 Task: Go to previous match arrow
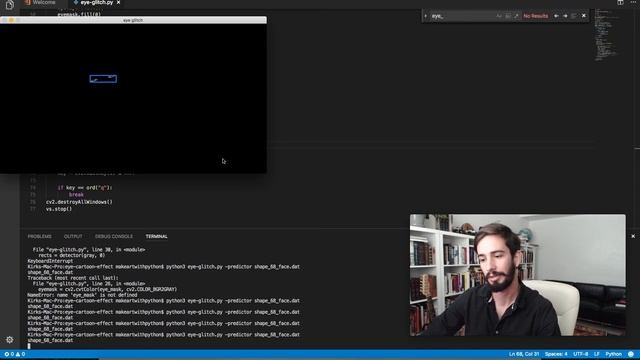click(556, 16)
